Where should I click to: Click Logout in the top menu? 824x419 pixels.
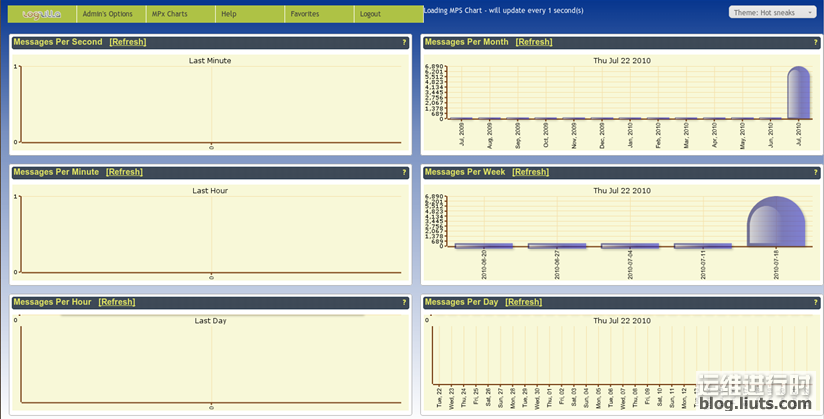coord(370,14)
